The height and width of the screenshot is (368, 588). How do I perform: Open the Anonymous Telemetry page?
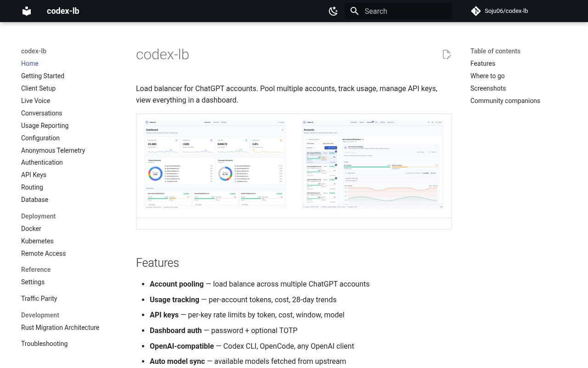(x=53, y=150)
